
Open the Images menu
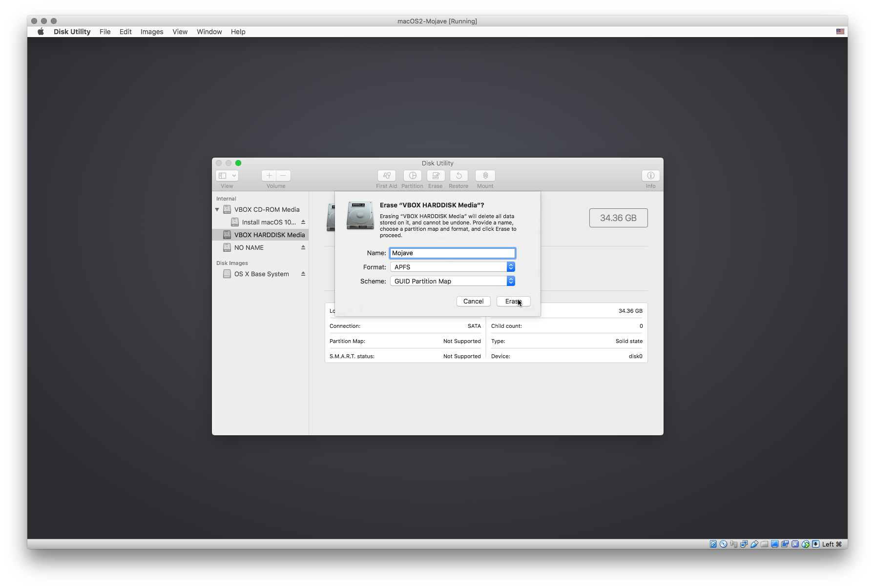point(152,32)
